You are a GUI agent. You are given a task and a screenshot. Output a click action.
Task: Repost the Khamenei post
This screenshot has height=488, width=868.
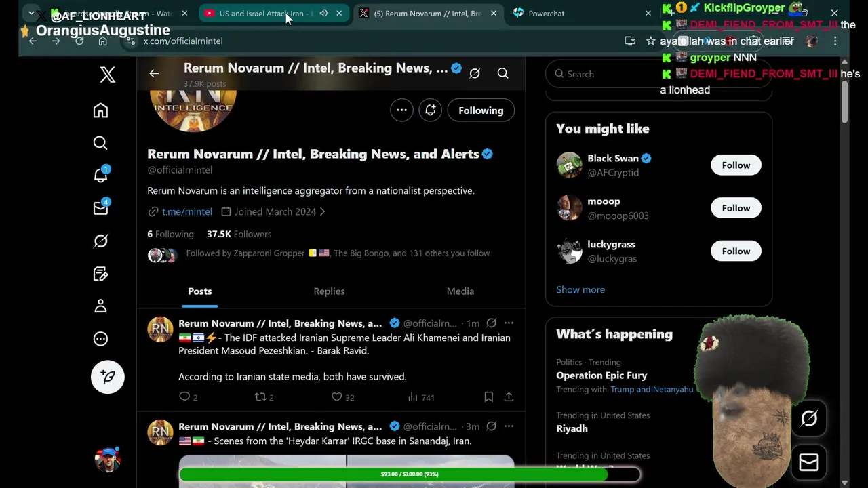click(260, 397)
